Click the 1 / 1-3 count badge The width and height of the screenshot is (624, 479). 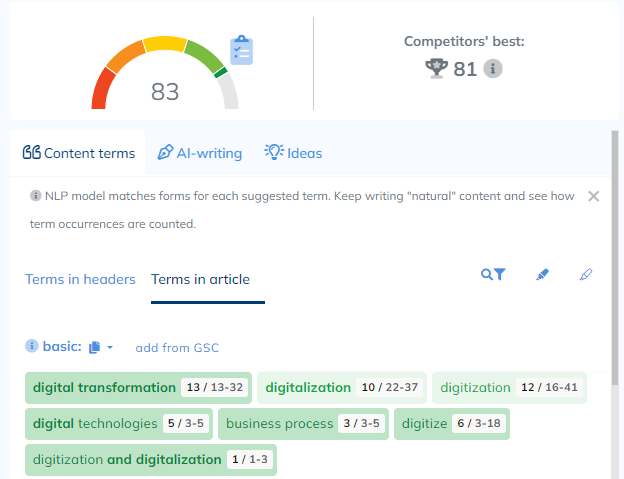coord(250,460)
